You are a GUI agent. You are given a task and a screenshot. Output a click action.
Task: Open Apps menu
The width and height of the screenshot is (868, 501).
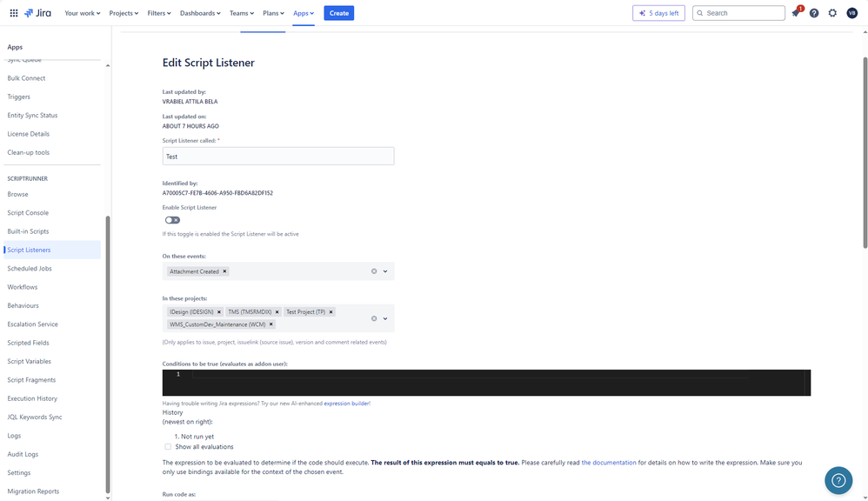[304, 13]
